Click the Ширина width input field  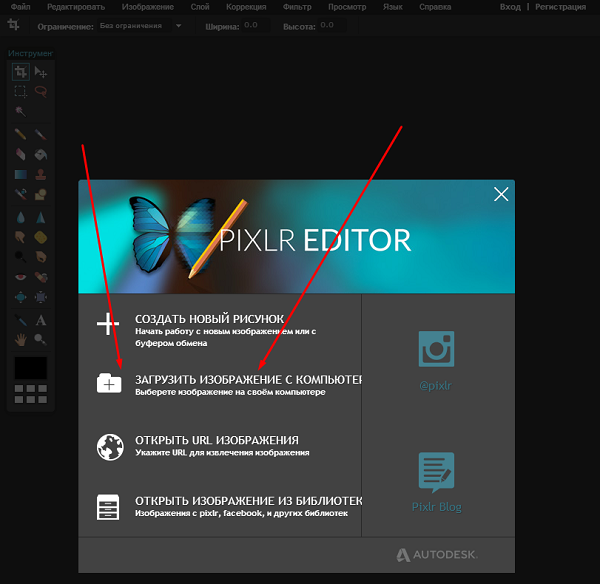click(x=256, y=25)
